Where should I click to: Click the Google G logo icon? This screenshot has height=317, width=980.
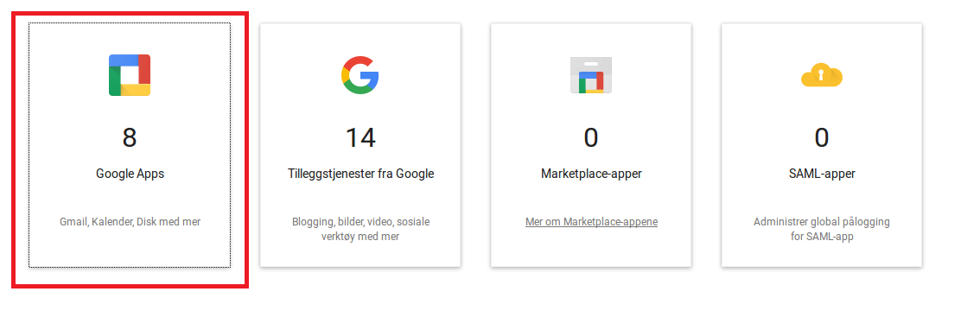pyautogui.click(x=360, y=75)
